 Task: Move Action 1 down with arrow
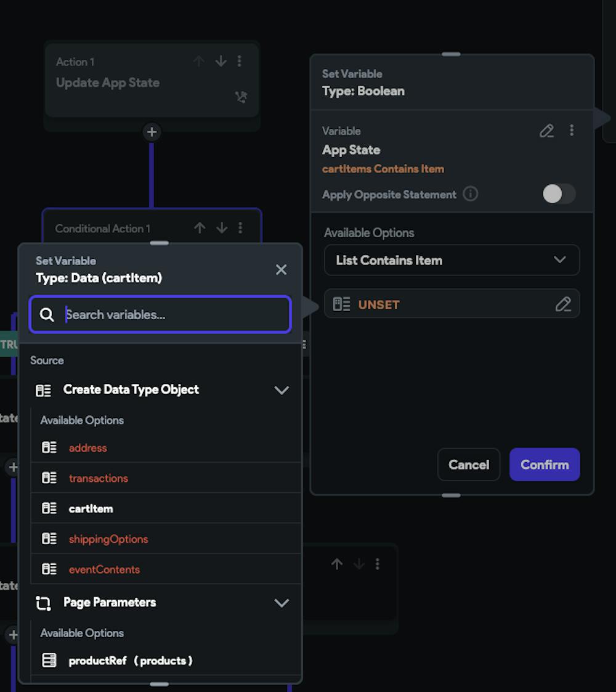[x=221, y=61]
